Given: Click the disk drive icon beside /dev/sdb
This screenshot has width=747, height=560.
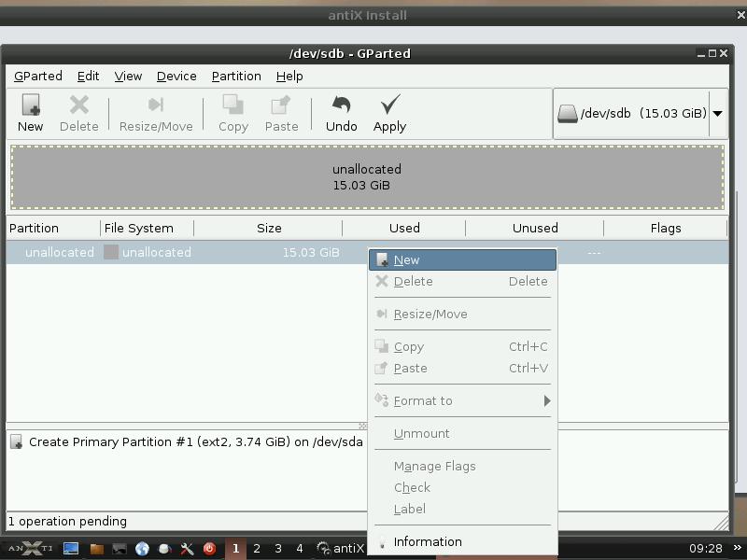Looking at the screenshot, I should coord(568,113).
